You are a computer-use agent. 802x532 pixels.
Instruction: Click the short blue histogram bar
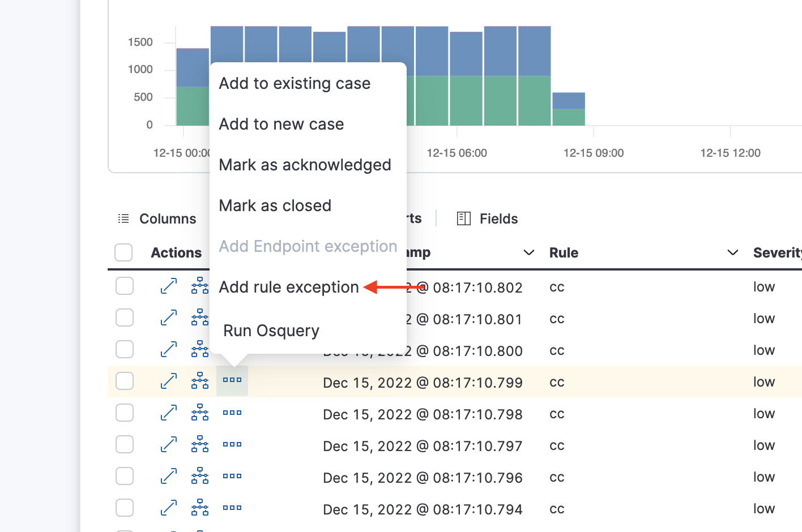(568, 101)
